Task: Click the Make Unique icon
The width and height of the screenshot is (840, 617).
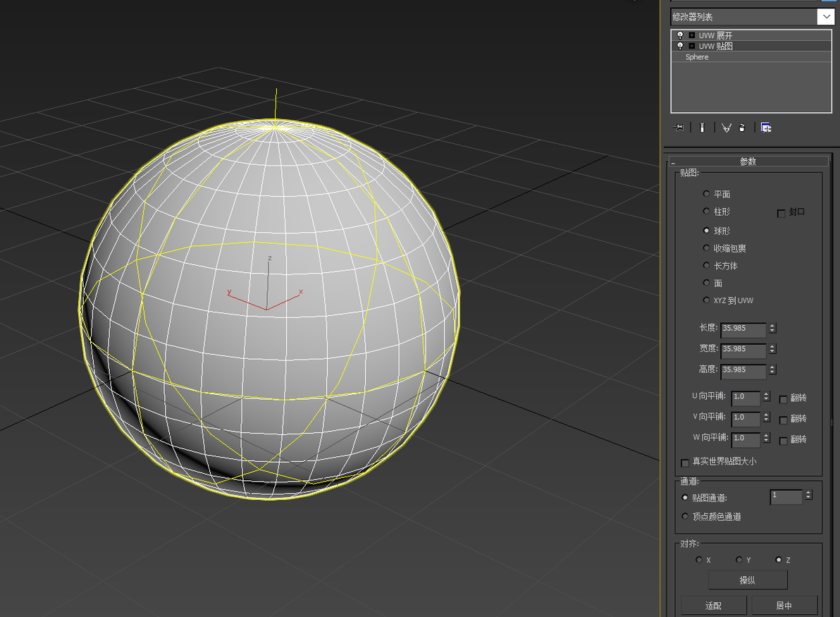Action: pyautogui.click(x=726, y=128)
